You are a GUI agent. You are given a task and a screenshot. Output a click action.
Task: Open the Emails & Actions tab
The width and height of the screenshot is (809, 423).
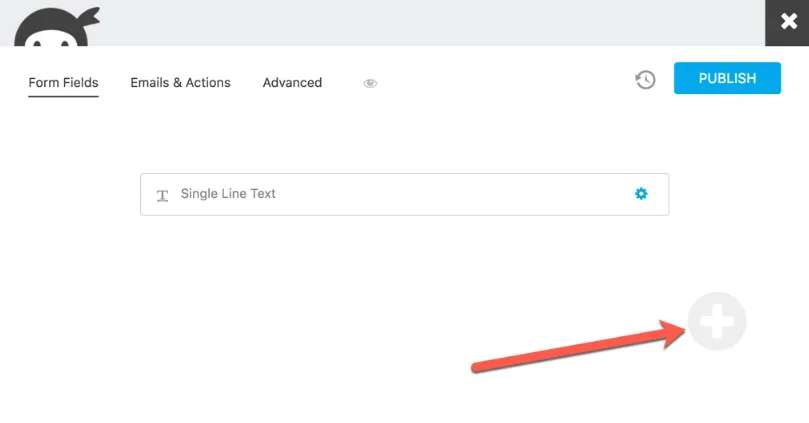point(180,83)
